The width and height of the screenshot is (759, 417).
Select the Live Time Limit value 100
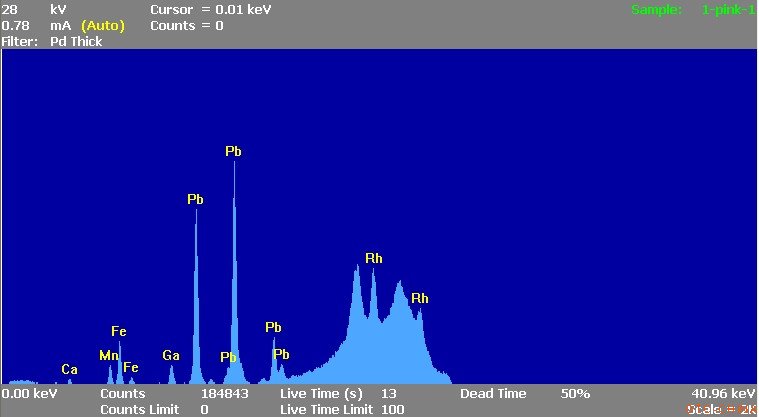[393, 409]
